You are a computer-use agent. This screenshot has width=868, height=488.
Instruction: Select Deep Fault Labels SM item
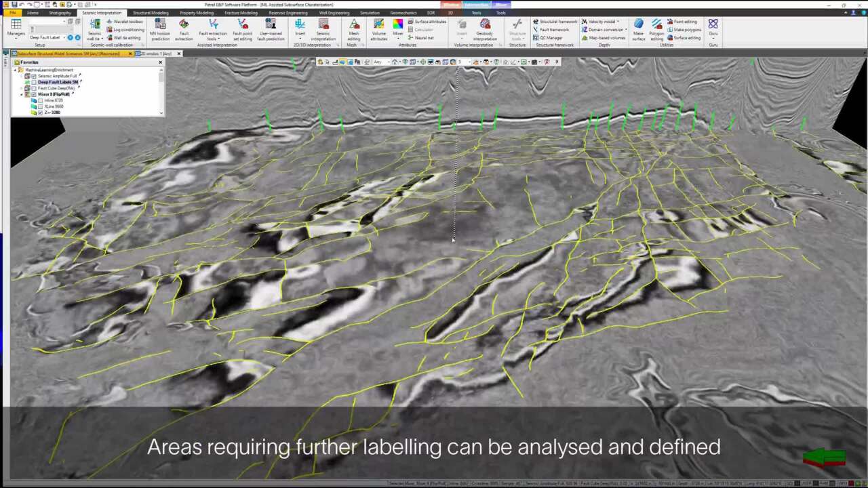pyautogui.click(x=58, y=82)
